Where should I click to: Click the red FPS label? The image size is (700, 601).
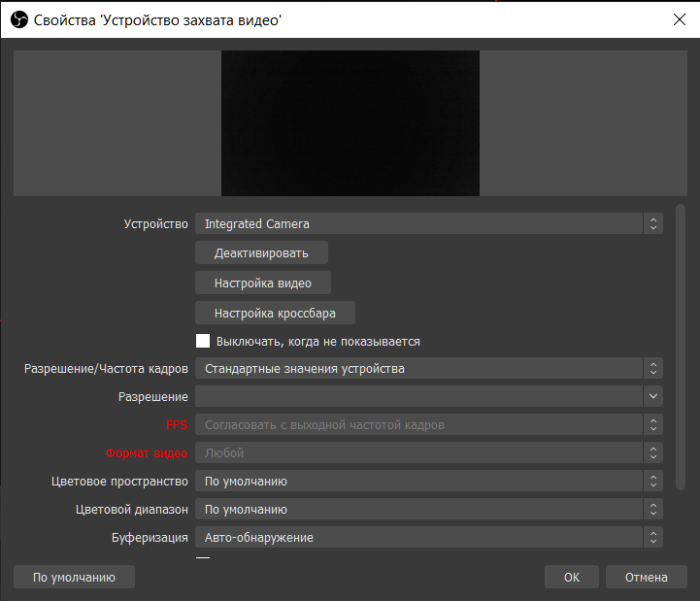click(177, 424)
